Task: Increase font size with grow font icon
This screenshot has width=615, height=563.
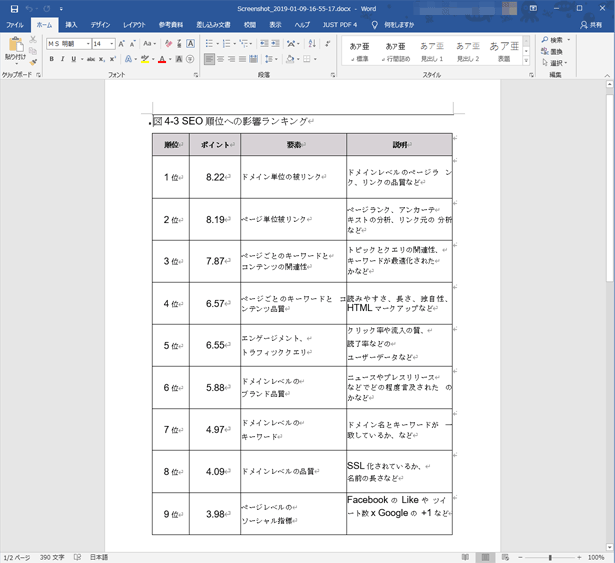Action: point(122,44)
